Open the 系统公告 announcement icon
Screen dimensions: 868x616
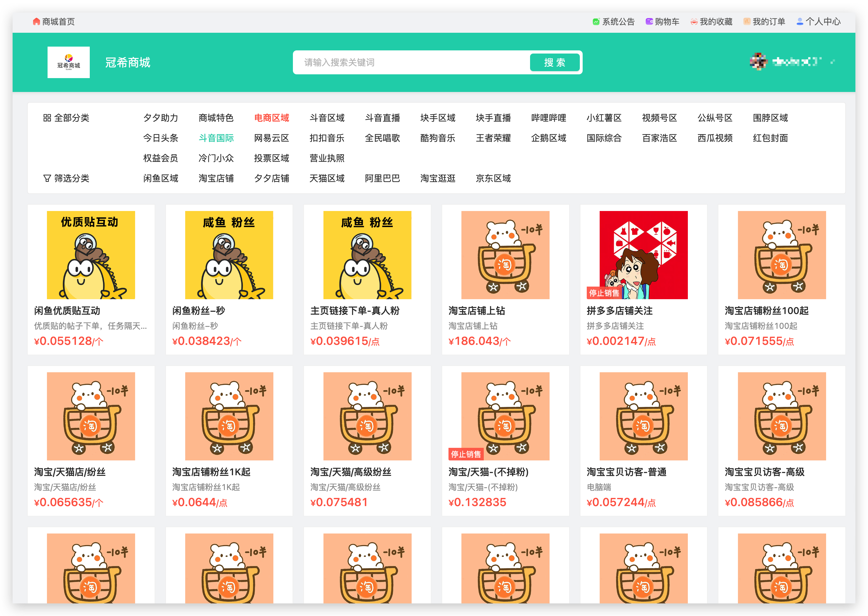(x=596, y=22)
